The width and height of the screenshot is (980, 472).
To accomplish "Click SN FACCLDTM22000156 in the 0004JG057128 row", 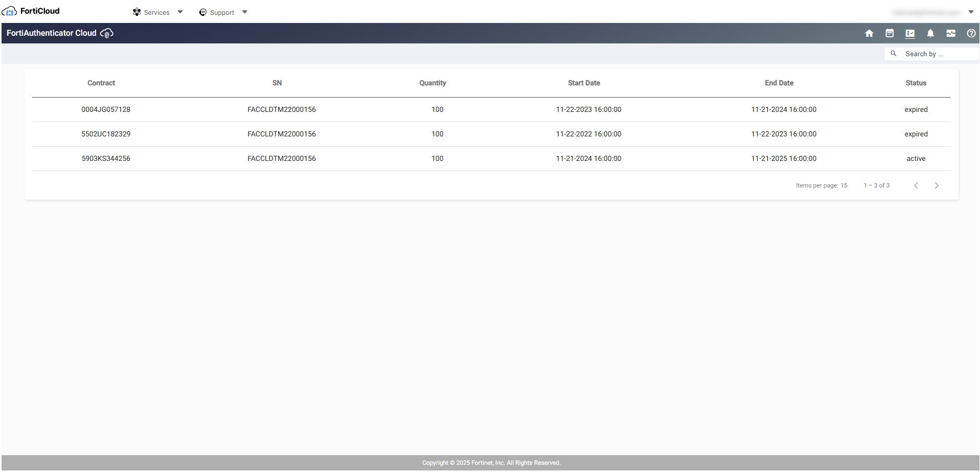I will 282,109.
